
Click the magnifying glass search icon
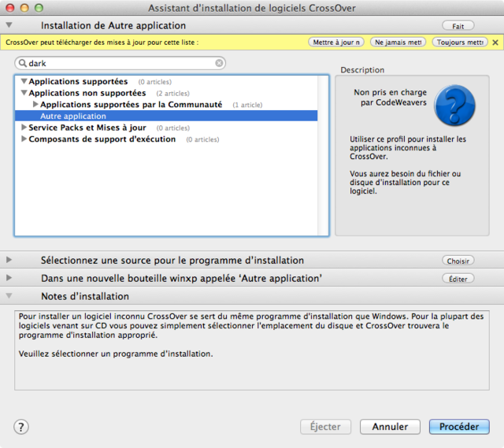coord(22,63)
